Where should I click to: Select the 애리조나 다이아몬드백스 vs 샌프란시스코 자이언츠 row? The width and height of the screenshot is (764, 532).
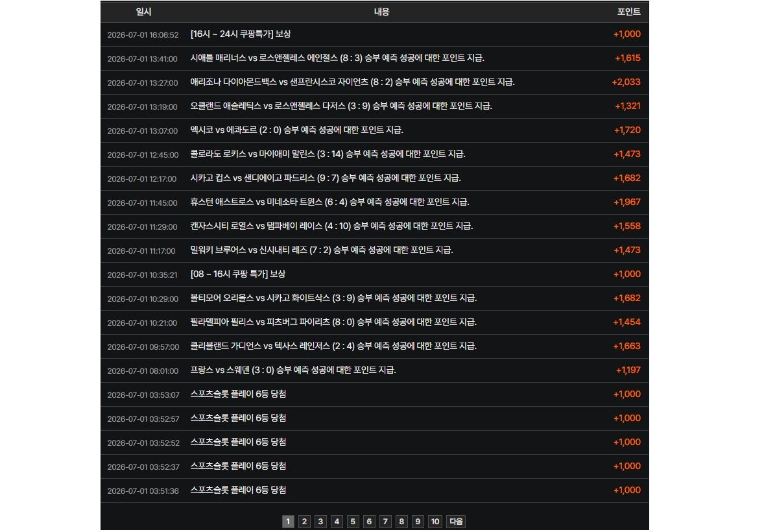(x=375, y=82)
